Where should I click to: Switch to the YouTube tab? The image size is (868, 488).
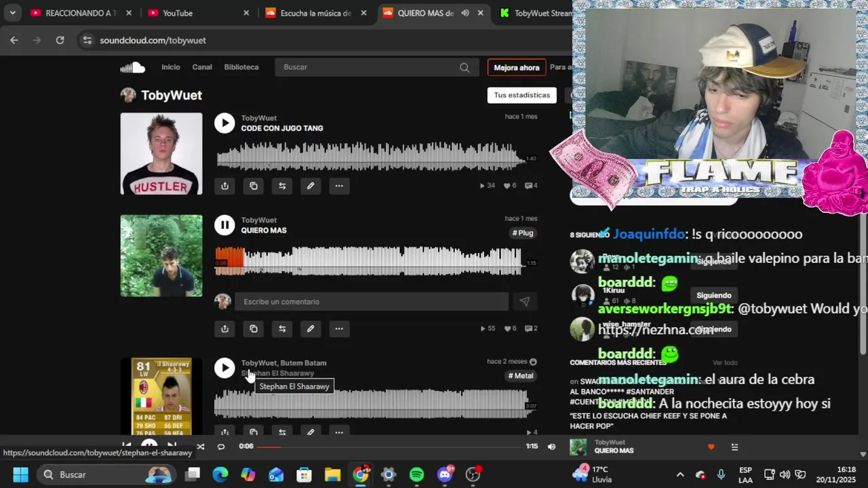pyautogui.click(x=199, y=13)
